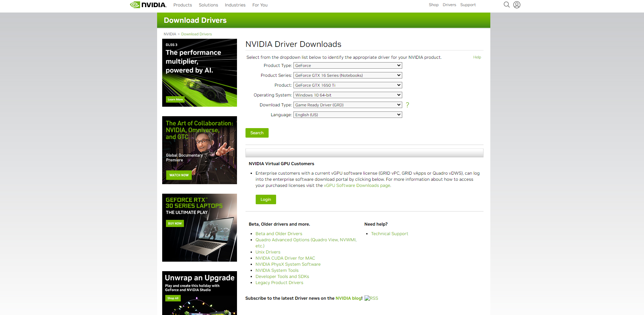
Task: Click BUY NOW on the RTX laptops banner
Action: click(175, 224)
